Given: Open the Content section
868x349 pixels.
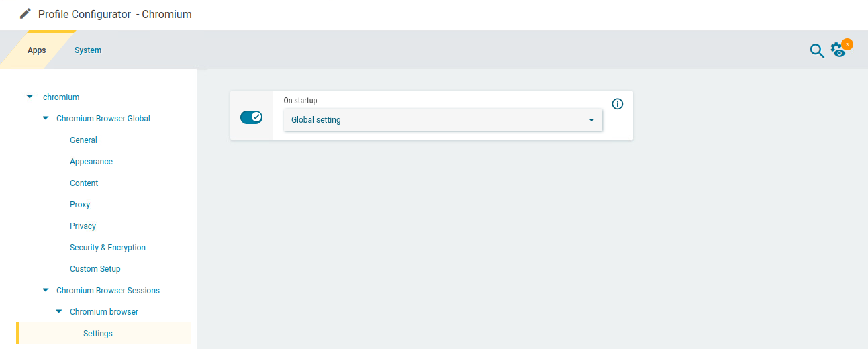Looking at the screenshot, I should tap(84, 183).
